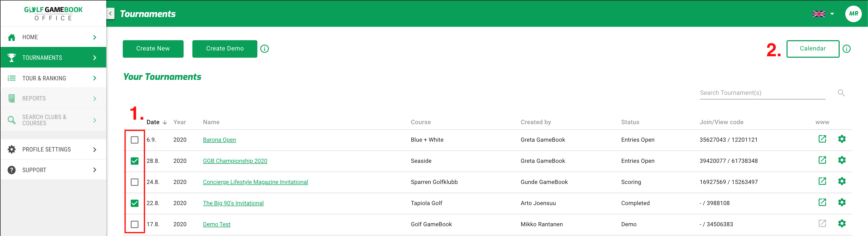Viewport: 868px width, 236px height.
Task: Select the Demo Test row checkbox
Action: click(x=134, y=224)
